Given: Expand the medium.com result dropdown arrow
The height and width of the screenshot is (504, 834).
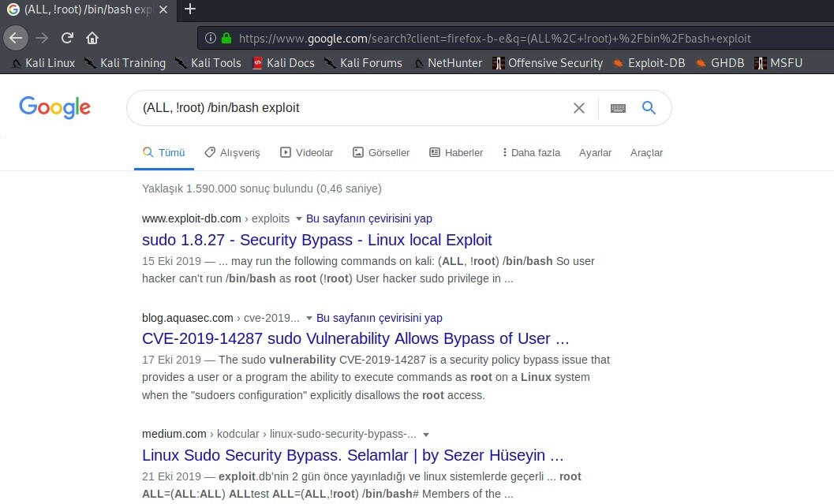Looking at the screenshot, I should [426, 435].
